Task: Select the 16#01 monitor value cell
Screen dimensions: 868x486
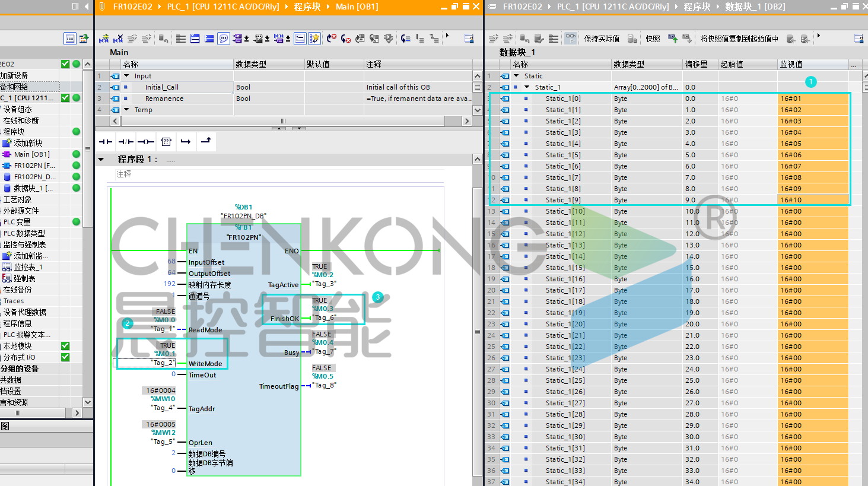Action: [812, 99]
